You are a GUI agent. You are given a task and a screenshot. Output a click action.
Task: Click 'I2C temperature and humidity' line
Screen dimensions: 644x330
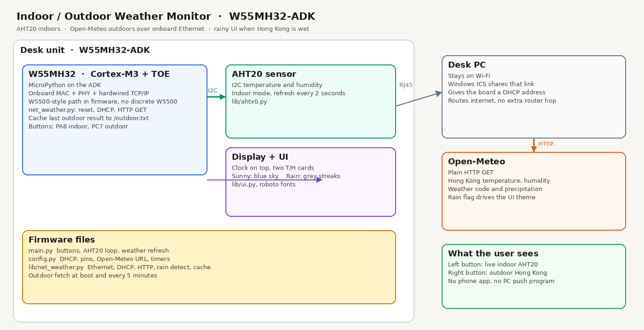(277, 85)
